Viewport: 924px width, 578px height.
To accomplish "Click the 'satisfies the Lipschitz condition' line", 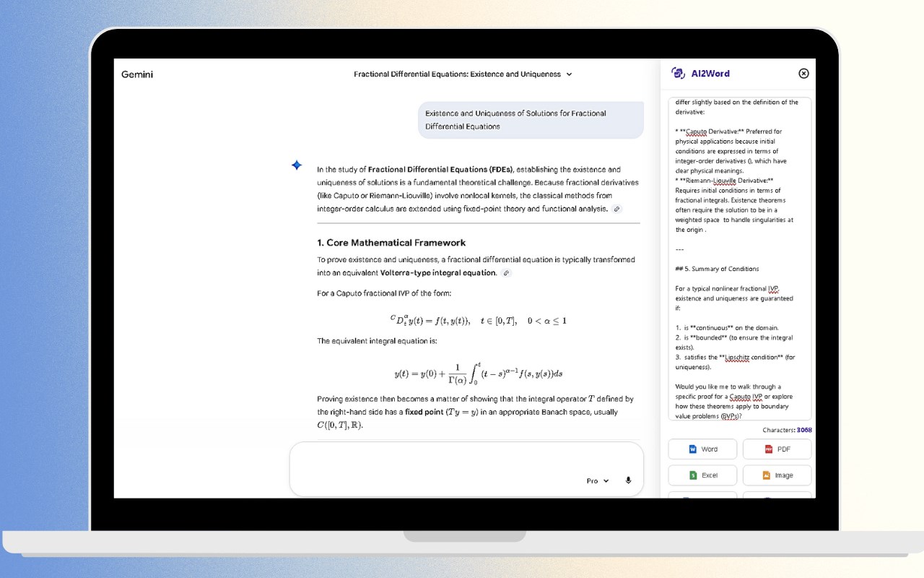I will [x=735, y=362].
